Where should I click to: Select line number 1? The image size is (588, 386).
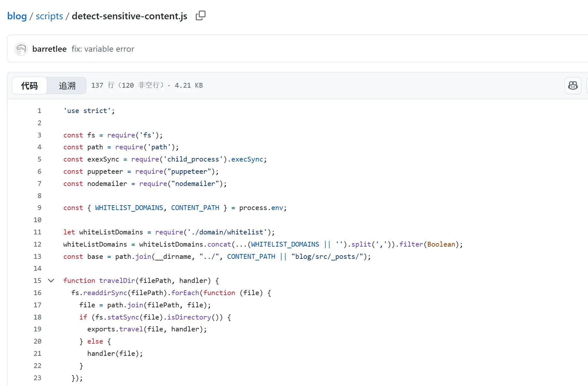[39, 111]
